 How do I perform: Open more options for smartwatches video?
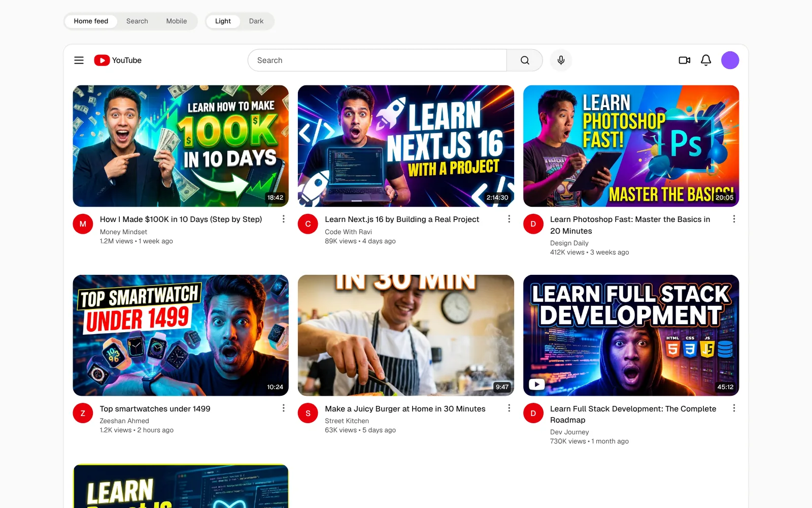tap(284, 408)
